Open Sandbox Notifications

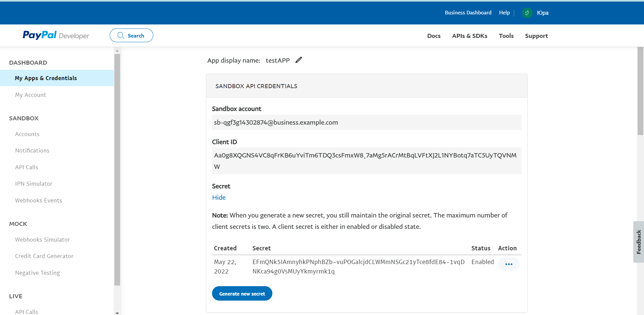[32, 150]
